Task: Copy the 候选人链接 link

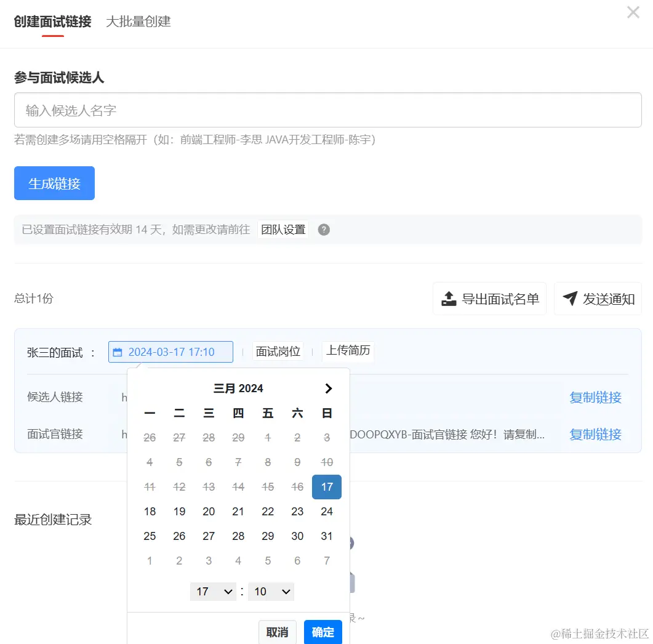Action: point(595,397)
